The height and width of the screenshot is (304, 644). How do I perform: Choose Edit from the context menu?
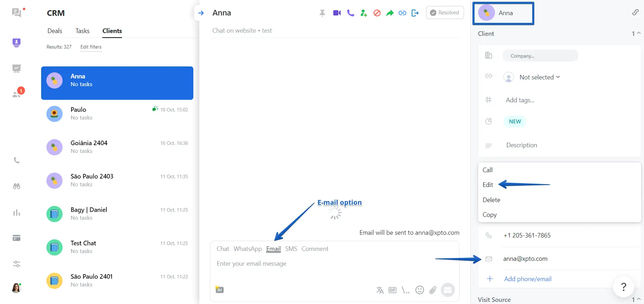tap(488, 185)
